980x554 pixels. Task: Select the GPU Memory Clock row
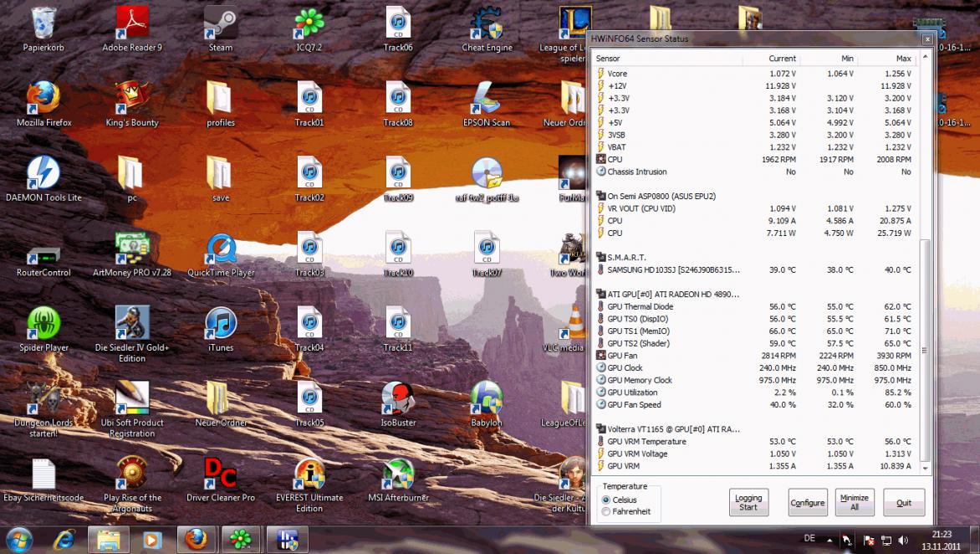coord(755,380)
